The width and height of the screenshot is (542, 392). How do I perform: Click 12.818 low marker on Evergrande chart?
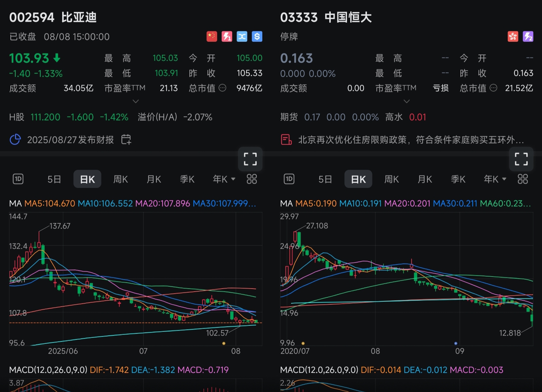[x=510, y=333]
